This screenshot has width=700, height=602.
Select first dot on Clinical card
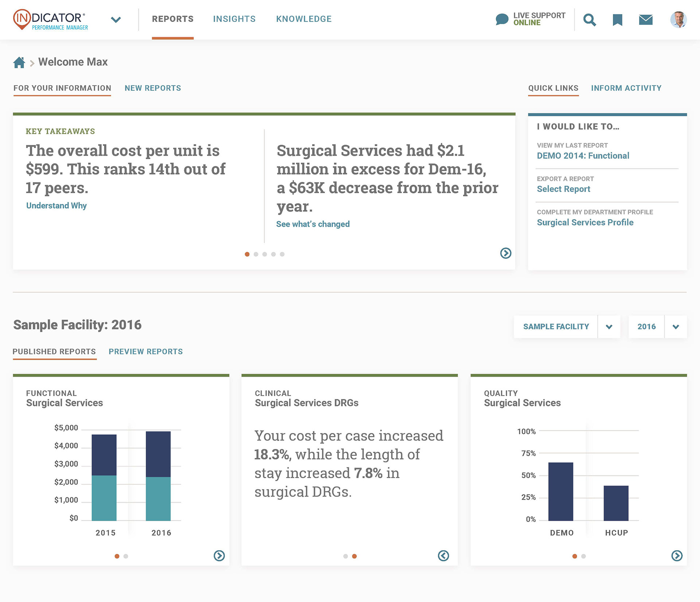(345, 556)
